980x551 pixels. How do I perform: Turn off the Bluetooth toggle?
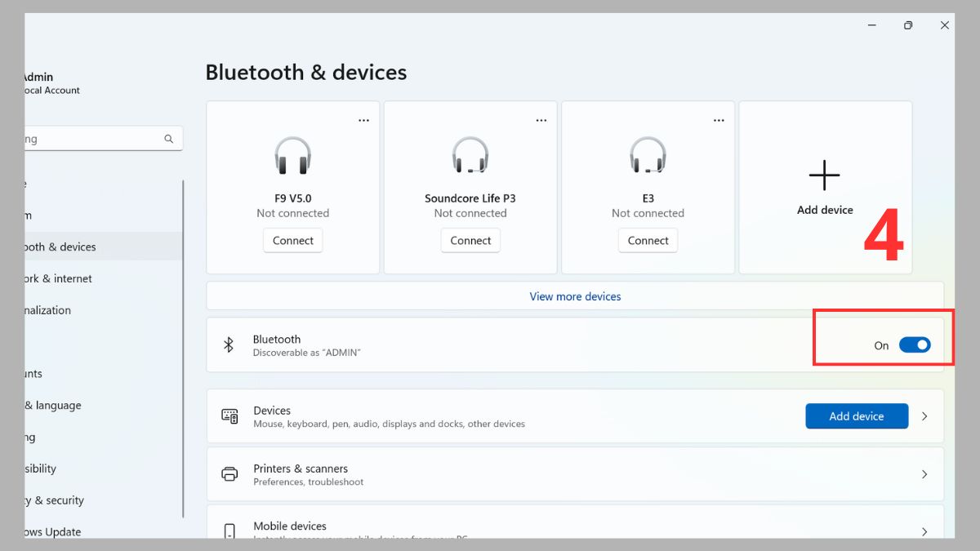(915, 344)
